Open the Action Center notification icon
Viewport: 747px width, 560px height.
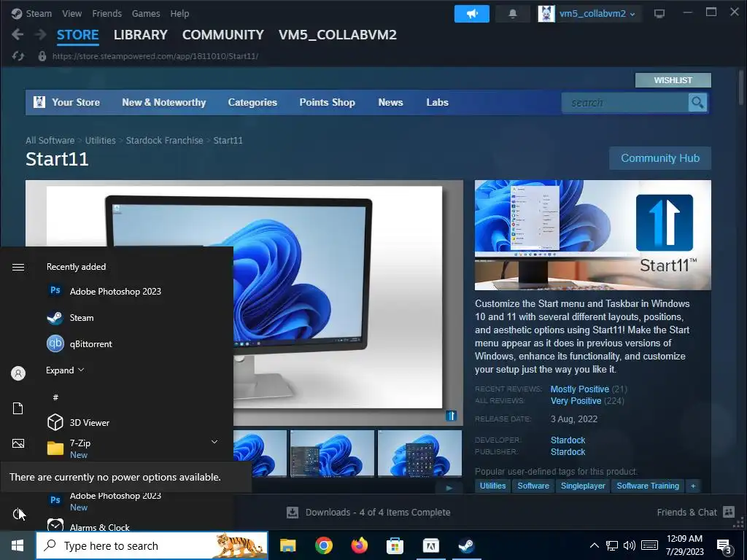pos(724,546)
